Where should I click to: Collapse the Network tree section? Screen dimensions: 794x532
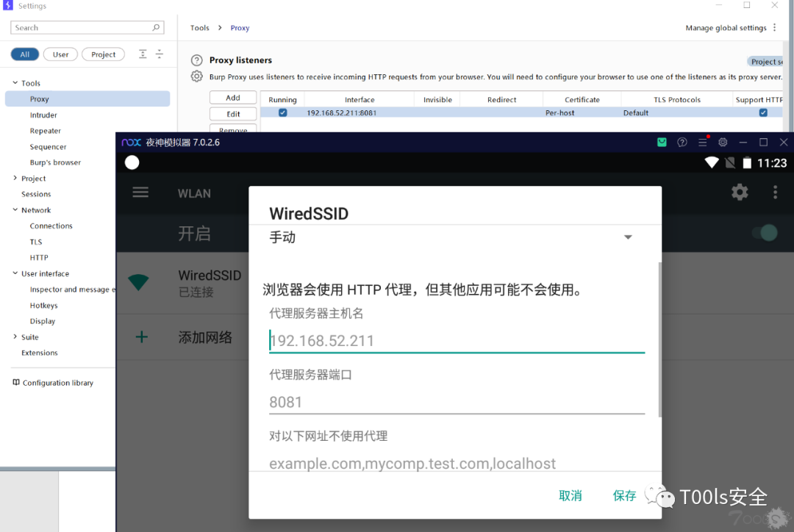[15, 209]
